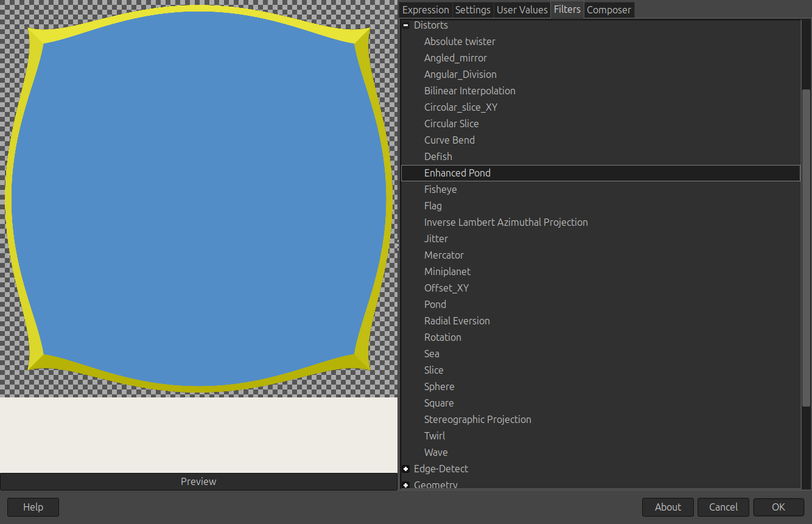Image resolution: width=812 pixels, height=524 pixels.
Task: Select the Slice filter
Action: point(434,370)
